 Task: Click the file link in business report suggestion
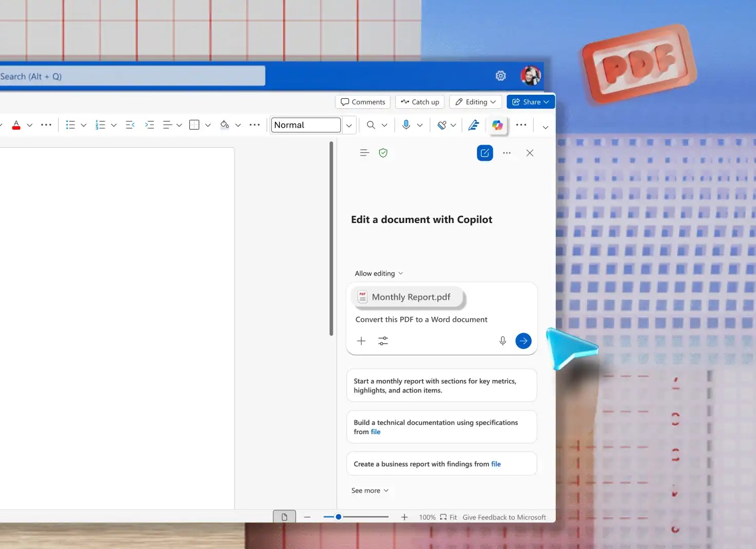[x=496, y=464]
